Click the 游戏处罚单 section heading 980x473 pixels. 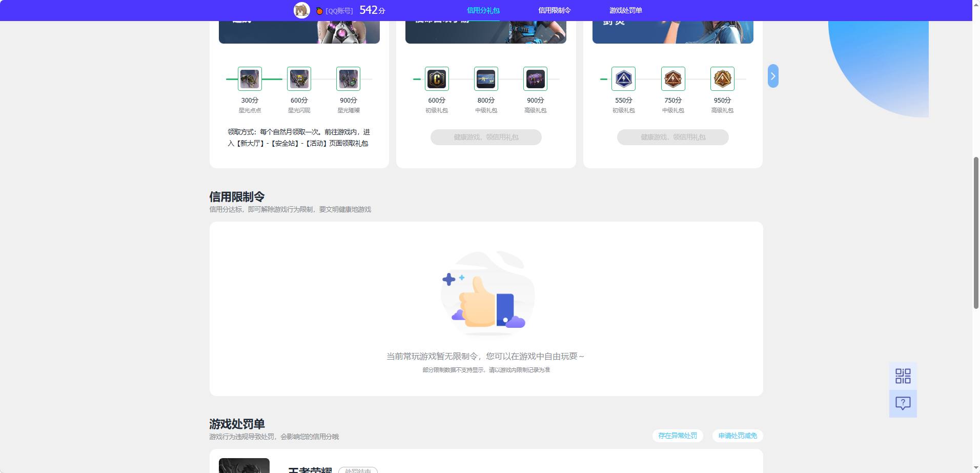click(x=237, y=424)
